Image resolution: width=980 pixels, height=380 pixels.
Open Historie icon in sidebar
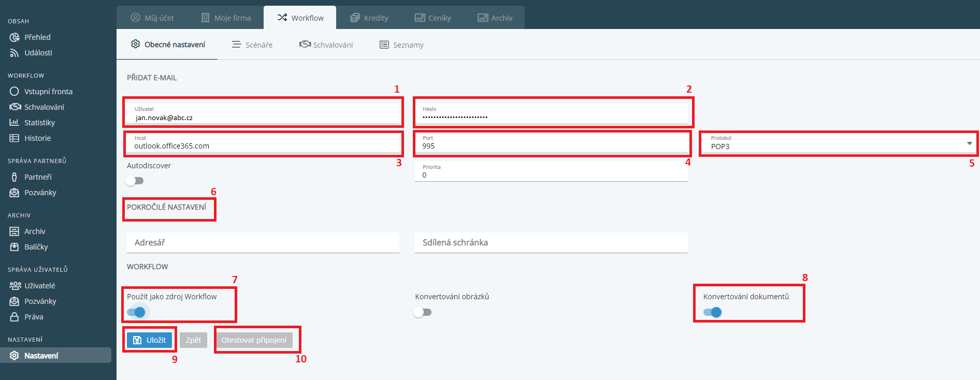click(15, 138)
